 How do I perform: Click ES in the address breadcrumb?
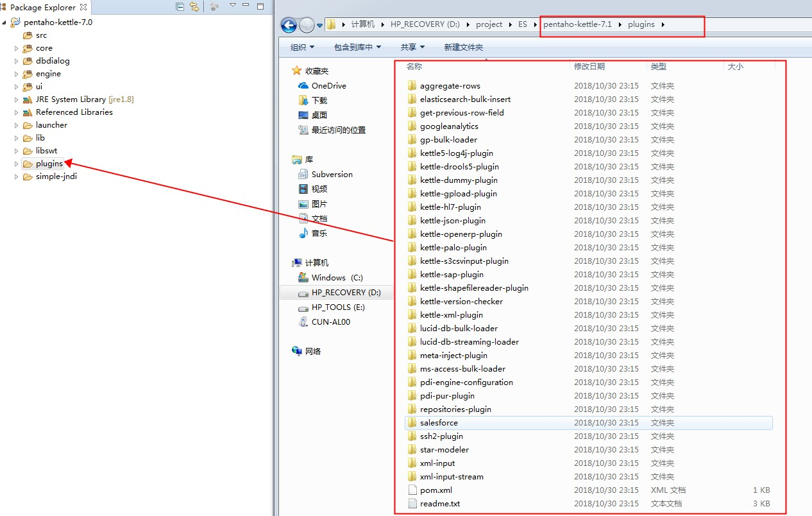523,24
